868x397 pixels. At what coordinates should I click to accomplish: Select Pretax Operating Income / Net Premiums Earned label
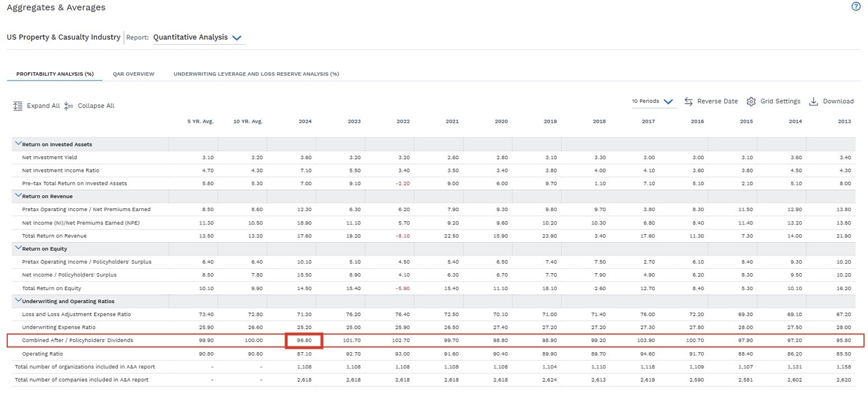(86, 209)
